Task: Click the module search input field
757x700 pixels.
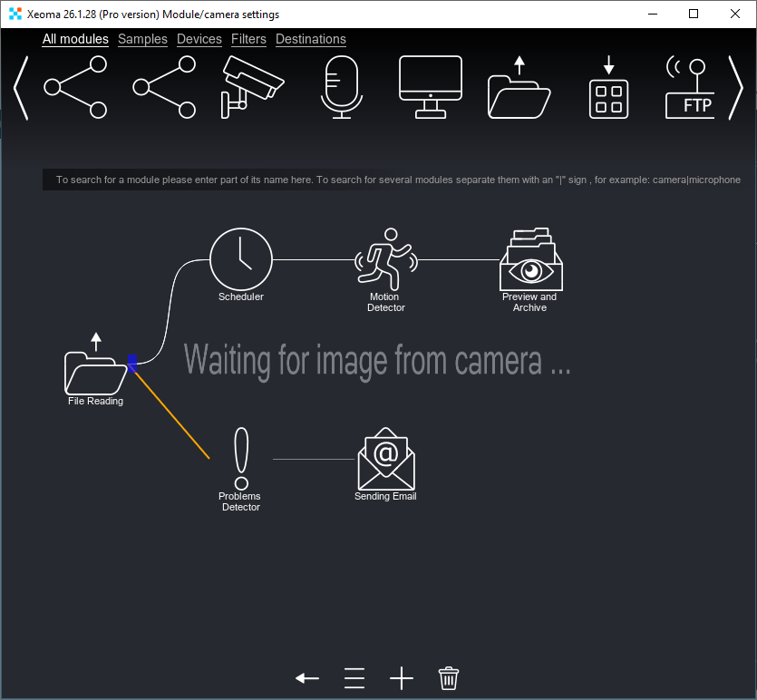Action: pos(396,180)
